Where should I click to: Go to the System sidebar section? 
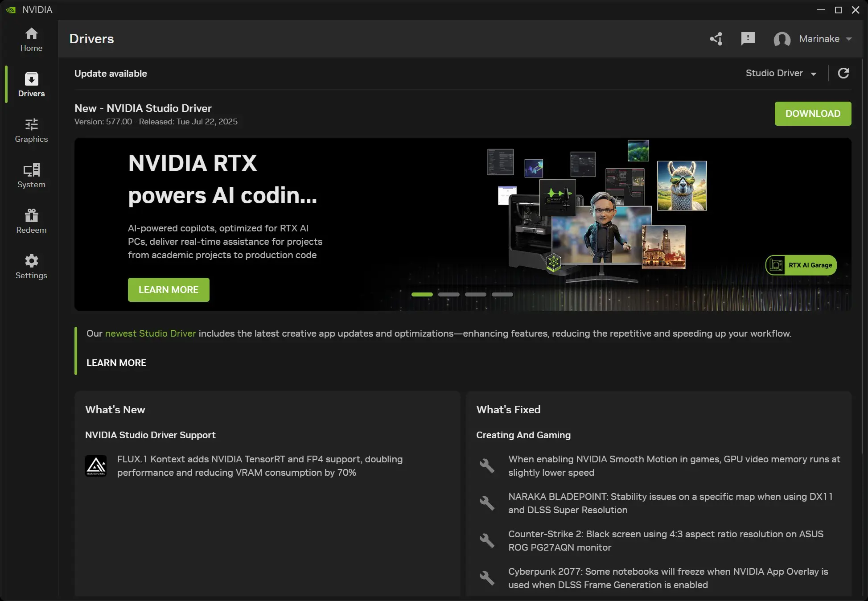tap(31, 176)
